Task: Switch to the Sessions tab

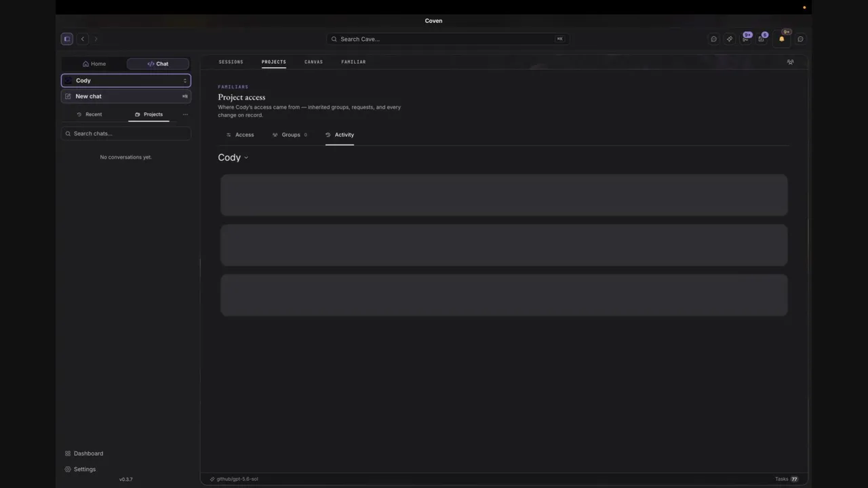Action: click(x=231, y=62)
